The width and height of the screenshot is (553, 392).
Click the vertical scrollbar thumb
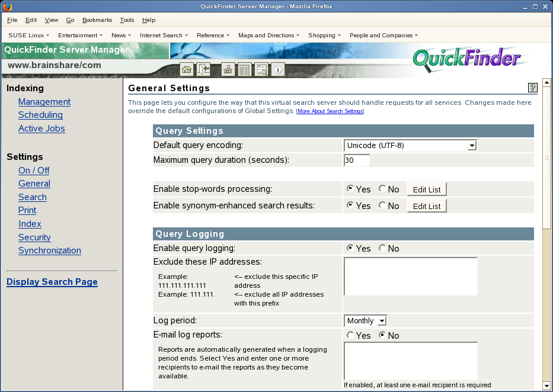tap(546, 158)
